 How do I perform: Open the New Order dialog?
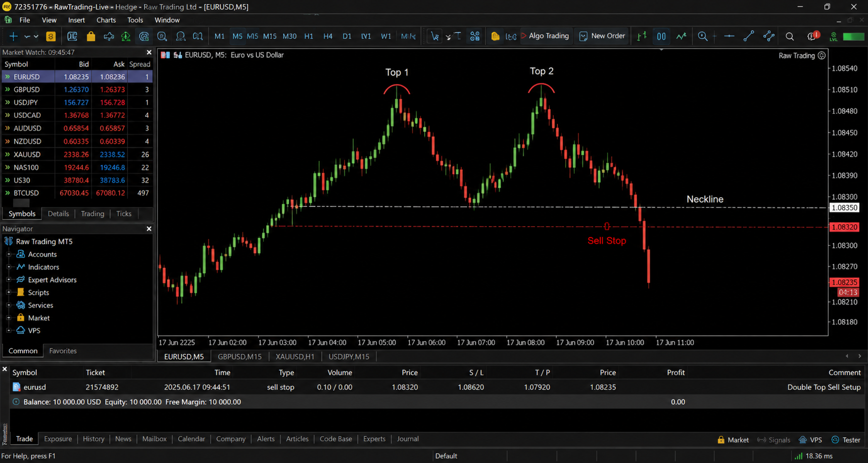tap(602, 36)
